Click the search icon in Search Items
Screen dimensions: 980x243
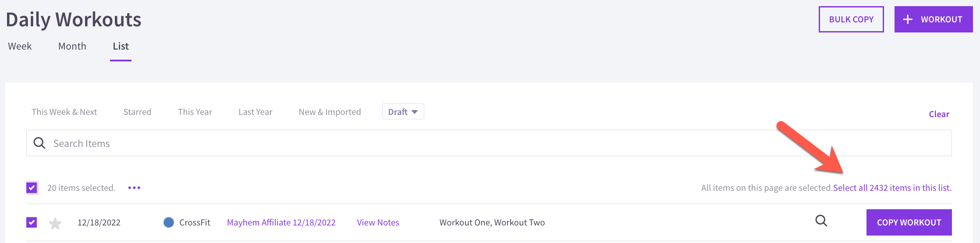click(39, 143)
